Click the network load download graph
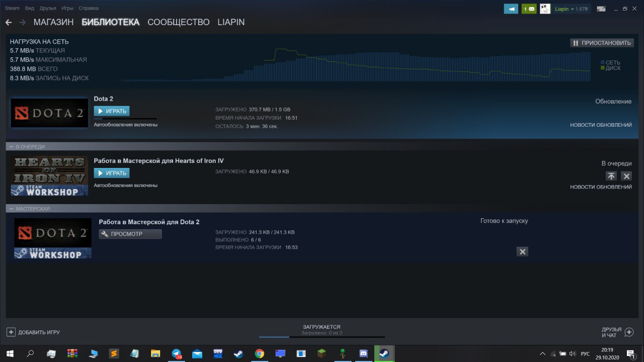Screen dimensions: 644x362 354,65
